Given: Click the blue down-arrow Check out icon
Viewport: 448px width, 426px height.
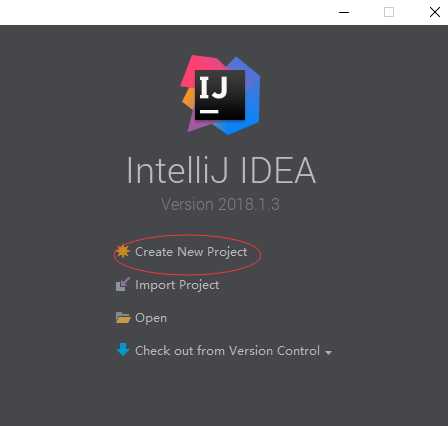Looking at the screenshot, I should 123,350.
